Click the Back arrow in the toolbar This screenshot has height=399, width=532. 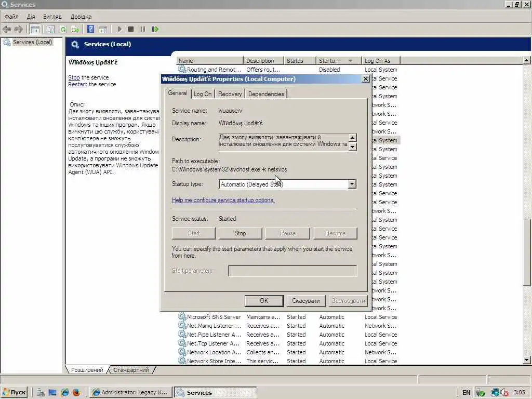click(x=6, y=29)
